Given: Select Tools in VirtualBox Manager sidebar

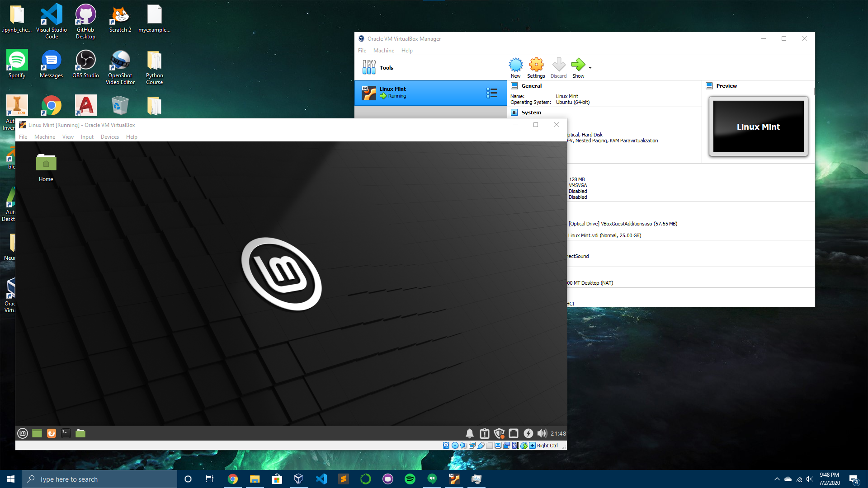Looking at the screenshot, I should pos(430,68).
